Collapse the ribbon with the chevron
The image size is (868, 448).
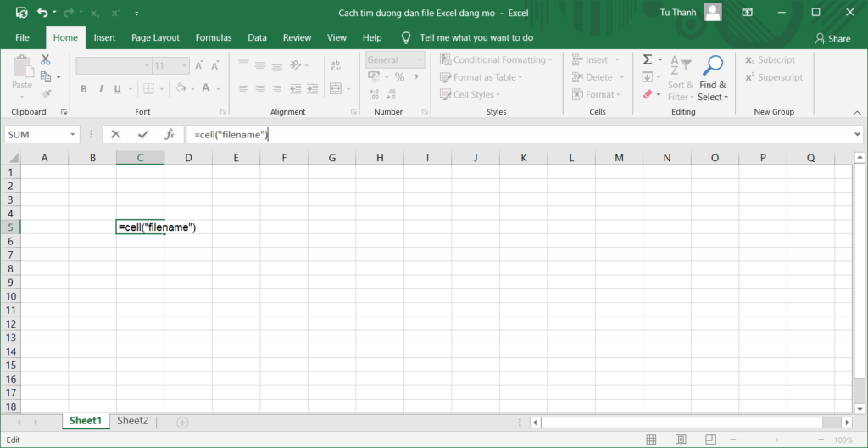[x=856, y=111]
